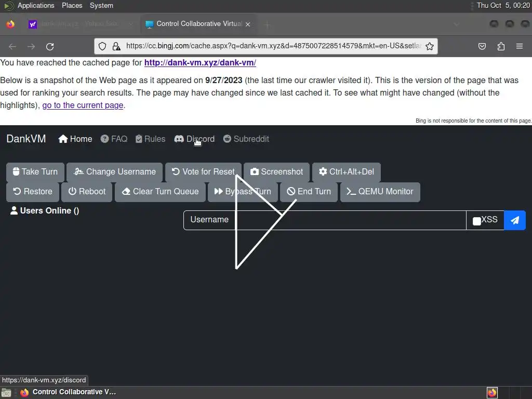Click the show desktop icon in bottom panel
Image resolution: width=532 pixels, height=399 pixels.
[6, 393]
